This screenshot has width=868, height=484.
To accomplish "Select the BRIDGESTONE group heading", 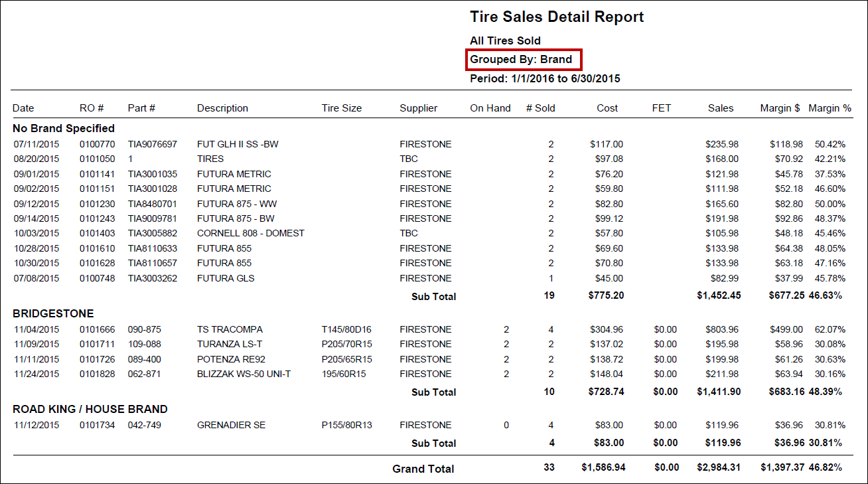I will [x=53, y=313].
